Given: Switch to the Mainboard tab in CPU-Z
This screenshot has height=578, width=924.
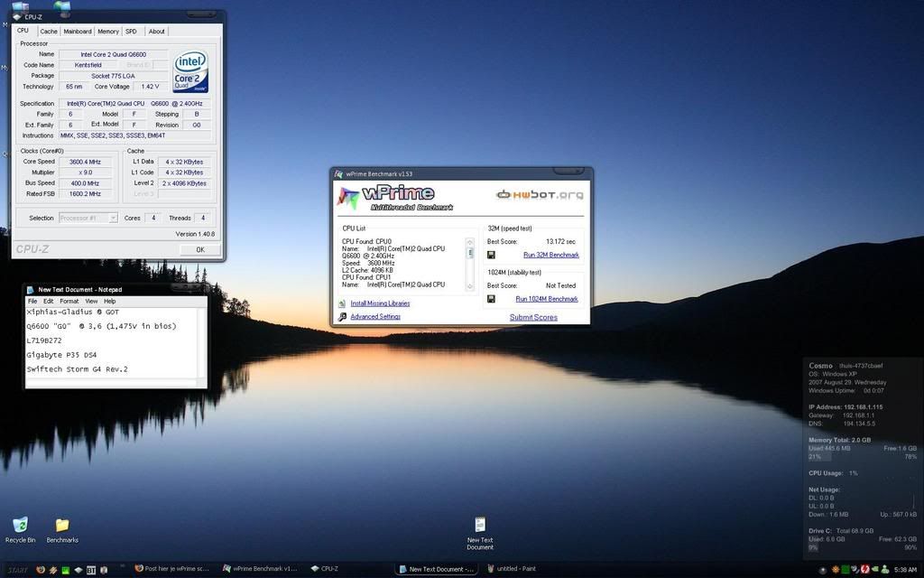Looking at the screenshot, I should pyautogui.click(x=78, y=32).
